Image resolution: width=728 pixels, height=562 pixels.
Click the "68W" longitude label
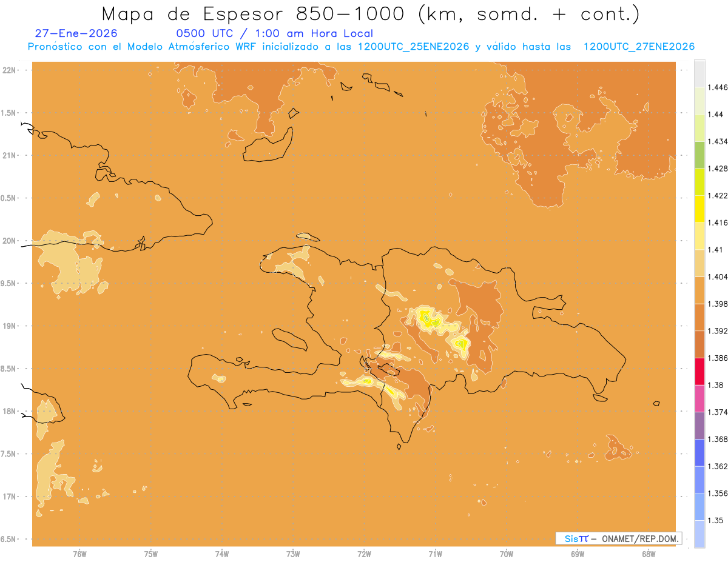pos(649,554)
